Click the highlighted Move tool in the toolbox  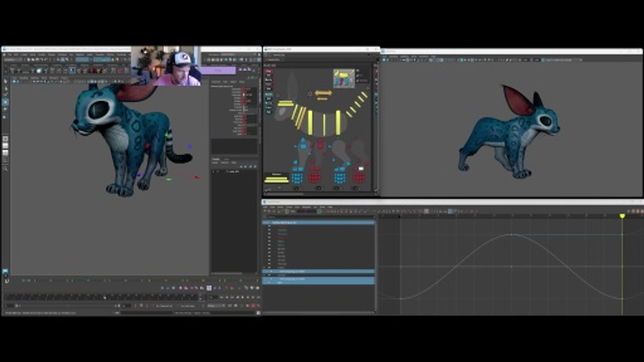pyautogui.click(x=6, y=102)
